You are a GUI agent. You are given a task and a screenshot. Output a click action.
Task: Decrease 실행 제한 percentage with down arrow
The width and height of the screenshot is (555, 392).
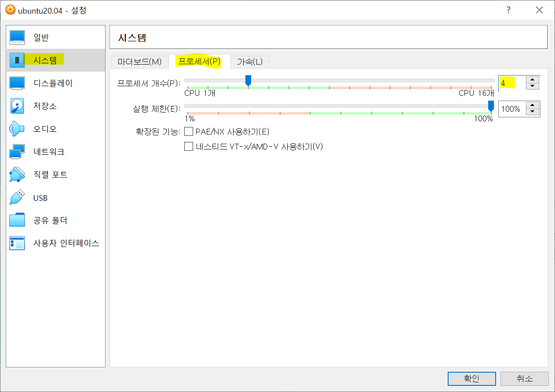pos(532,112)
